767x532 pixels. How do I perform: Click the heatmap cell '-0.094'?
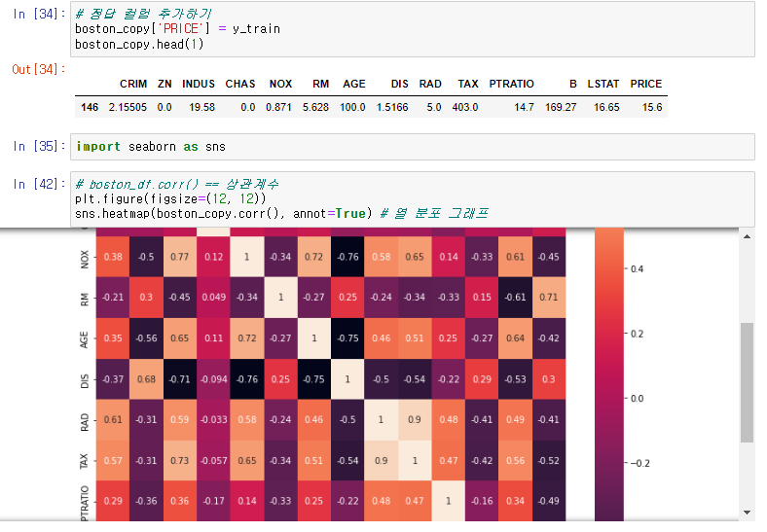pos(214,379)
